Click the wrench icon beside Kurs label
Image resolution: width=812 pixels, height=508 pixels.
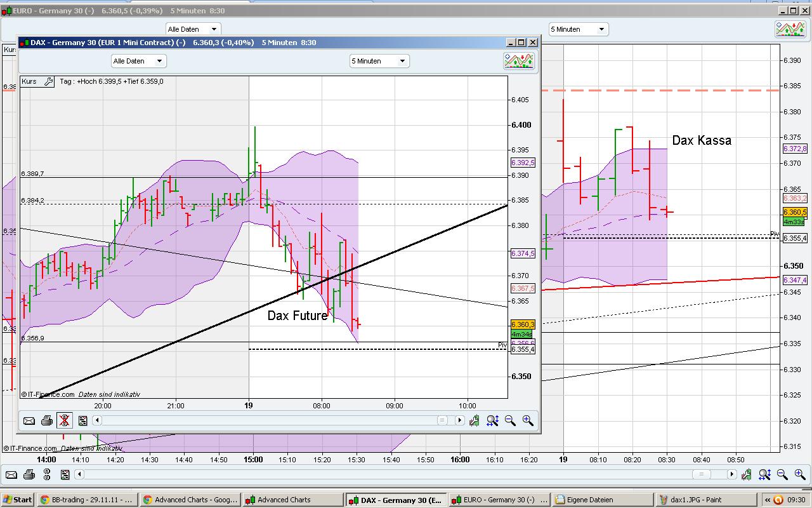tap(50, 81)
